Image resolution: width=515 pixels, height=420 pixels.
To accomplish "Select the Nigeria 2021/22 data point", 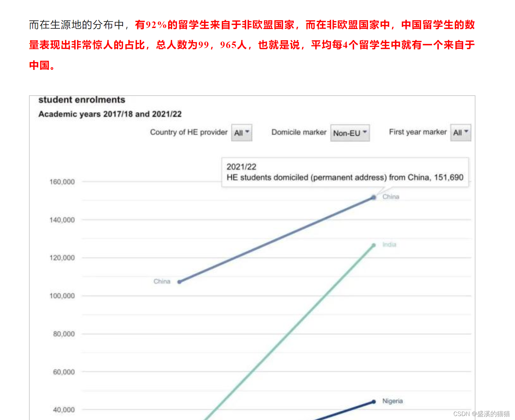I will [374, 402].
